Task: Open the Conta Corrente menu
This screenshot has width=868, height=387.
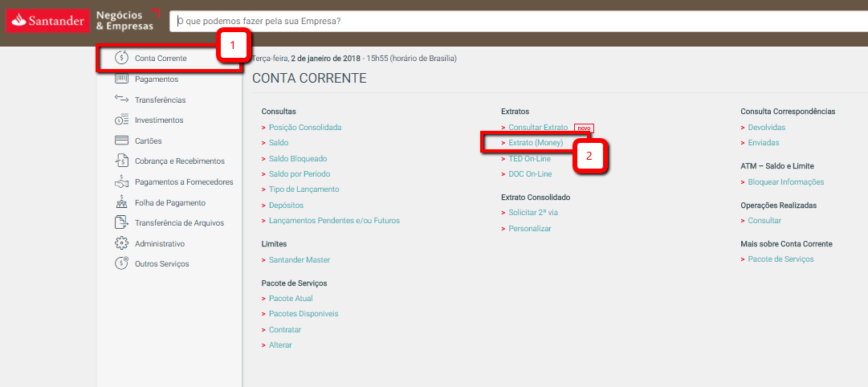Action: [161, 58]
